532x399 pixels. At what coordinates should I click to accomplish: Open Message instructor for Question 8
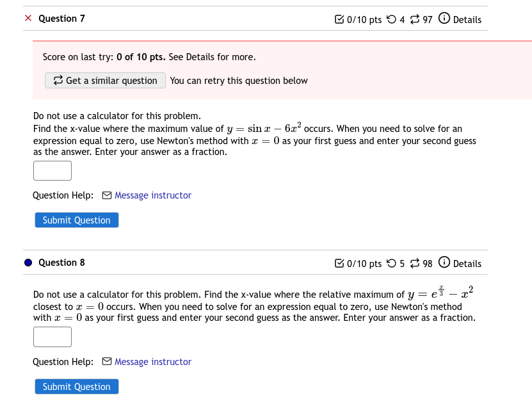(x=152, y=362)
